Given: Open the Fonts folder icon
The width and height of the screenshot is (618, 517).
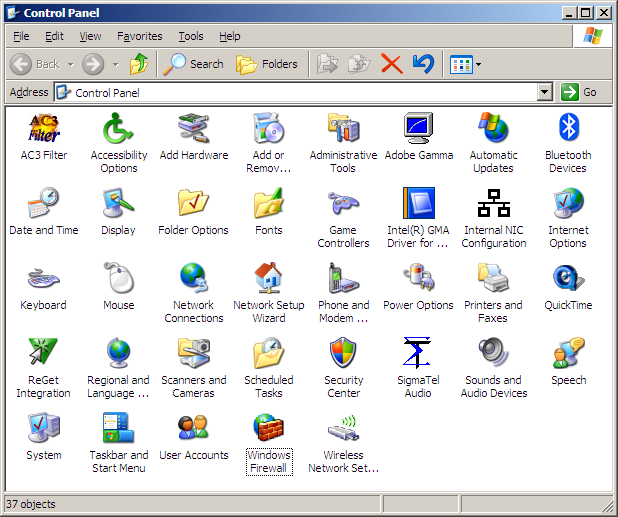Looking at the screenshot, I should click(268, 203).
